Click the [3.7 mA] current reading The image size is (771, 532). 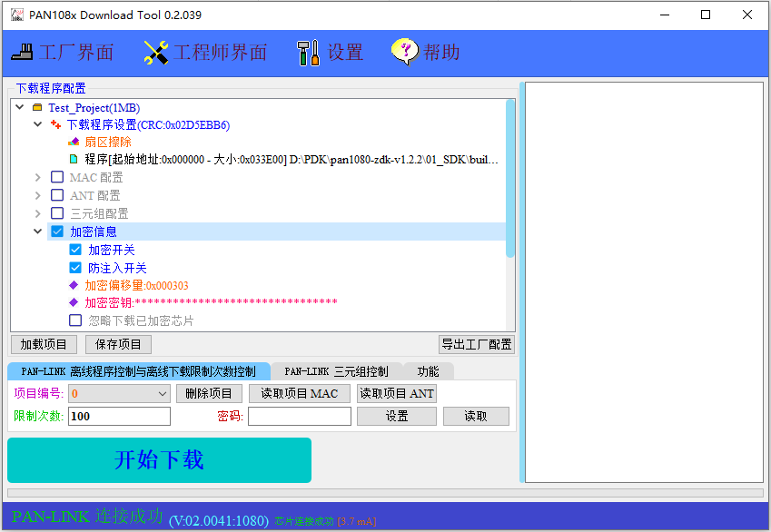click(x=357, y=521)
